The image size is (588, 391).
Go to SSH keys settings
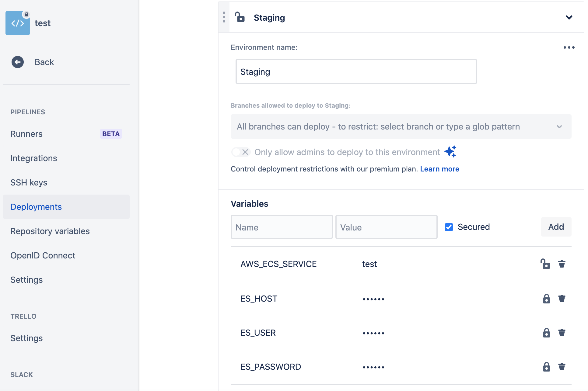pyautogui.click(x=29, y=182)
